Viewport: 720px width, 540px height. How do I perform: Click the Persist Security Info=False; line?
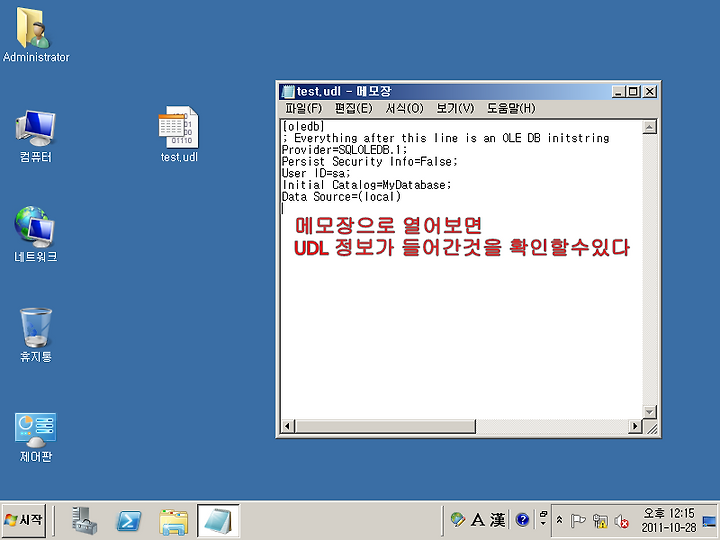click(370, 162)
